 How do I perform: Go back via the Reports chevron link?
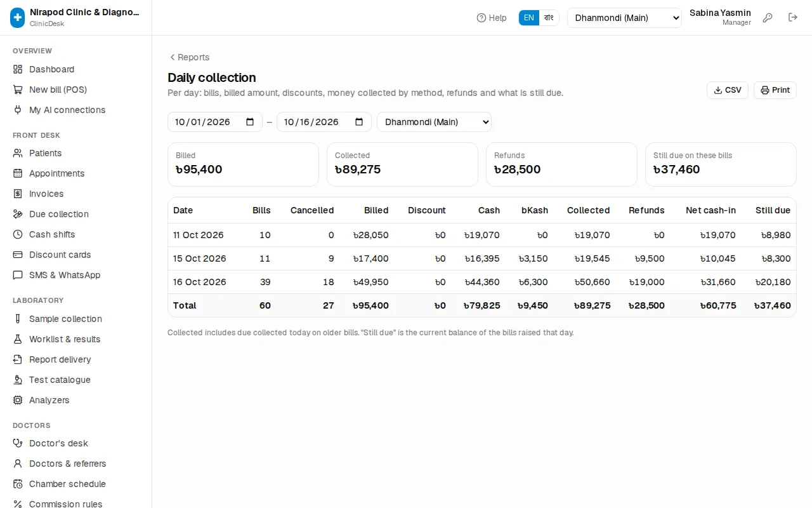189,57
